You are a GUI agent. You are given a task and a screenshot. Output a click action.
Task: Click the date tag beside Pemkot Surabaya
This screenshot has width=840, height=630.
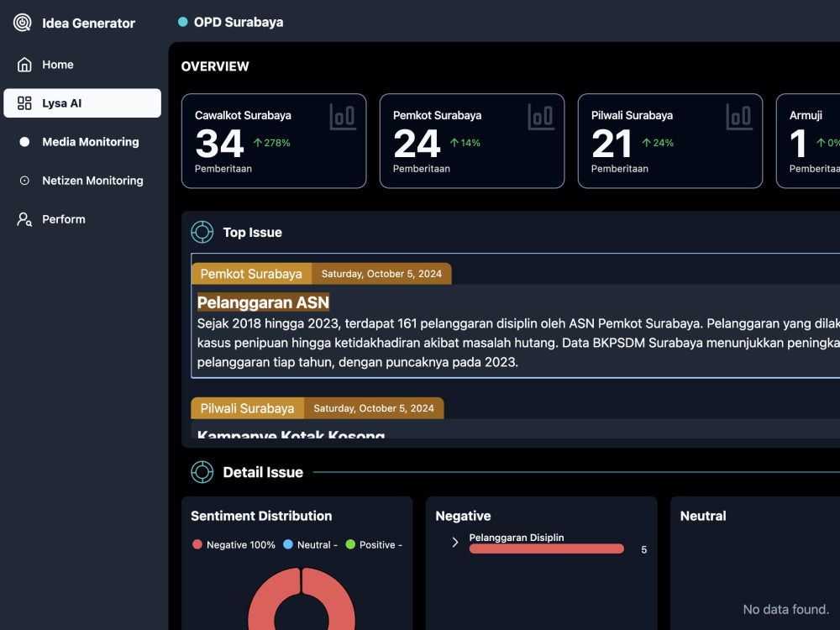[x=381, y=274]
